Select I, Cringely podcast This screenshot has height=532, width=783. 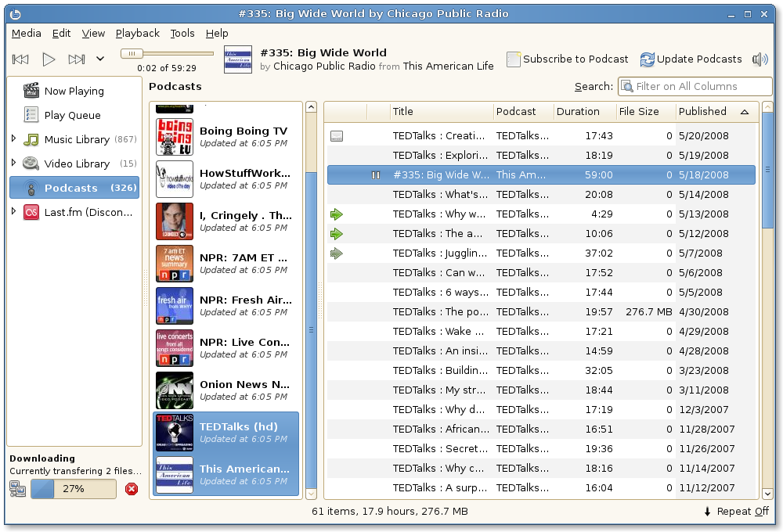[x=226, y=221]
